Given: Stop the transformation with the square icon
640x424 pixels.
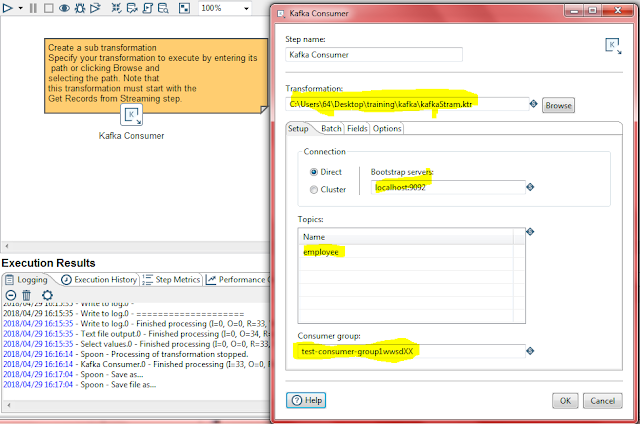Looking at the screenshot, I should pyautogui.click(x=49, y=8).
